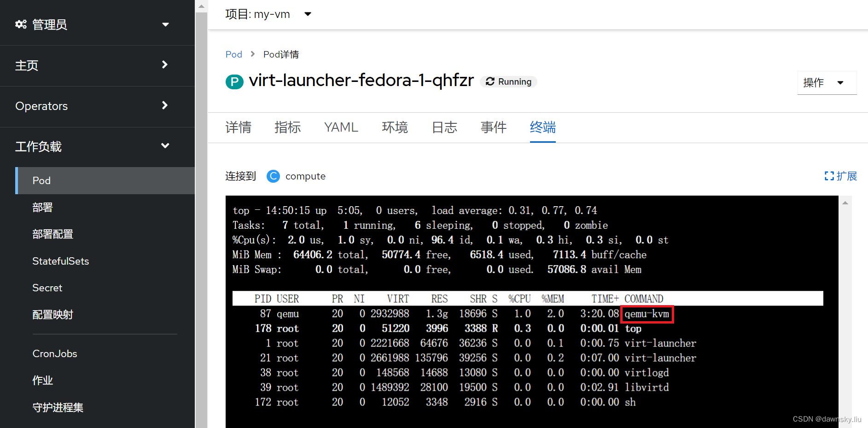The height and width of the screenshot is (428, 868).
Task: Open the 详情 details tab
Action: pyautogui.click(x=238, y=127)
